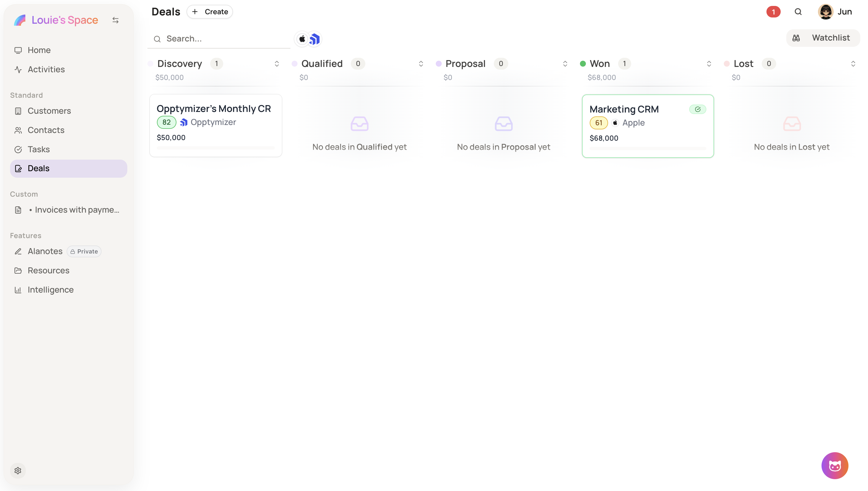Open the Lost column sort dropdown
Viewport: 868px width, 491px height.
(x=853, y=63)
